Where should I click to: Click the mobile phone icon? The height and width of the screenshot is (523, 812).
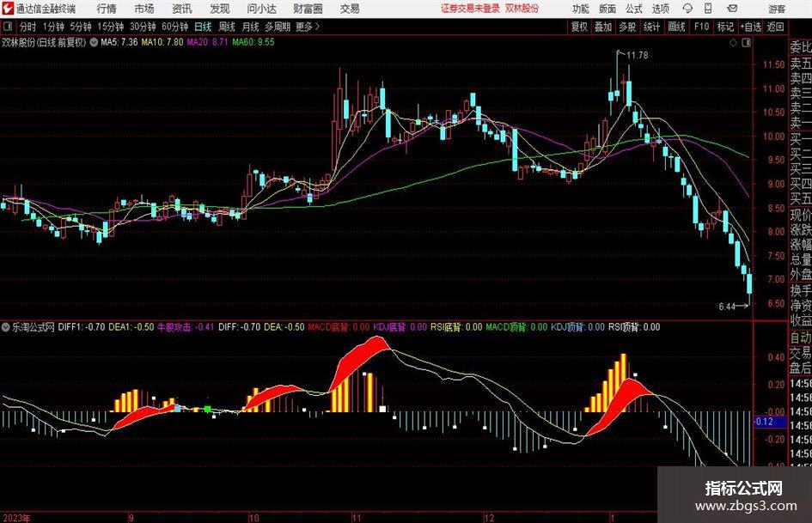[x=708, y=9]
